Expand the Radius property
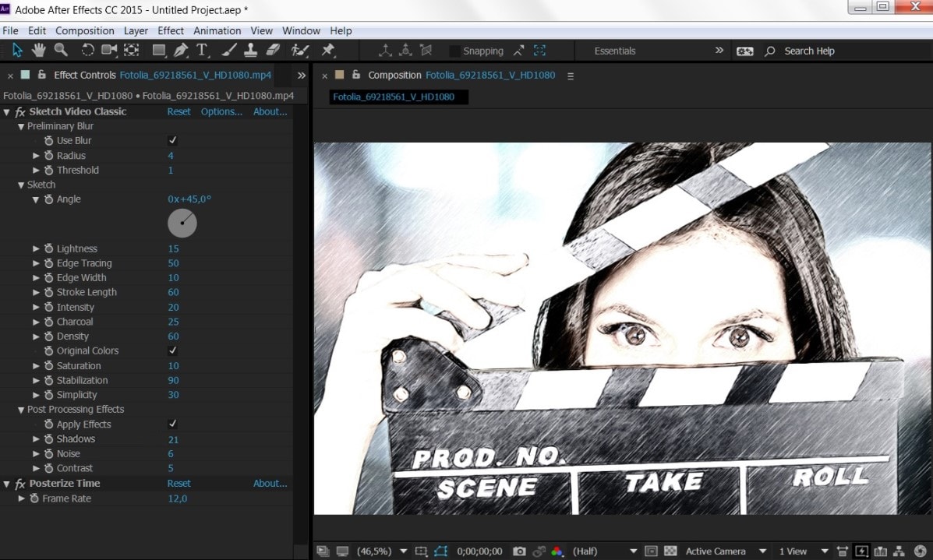The image size is (933, 560). 35,155
